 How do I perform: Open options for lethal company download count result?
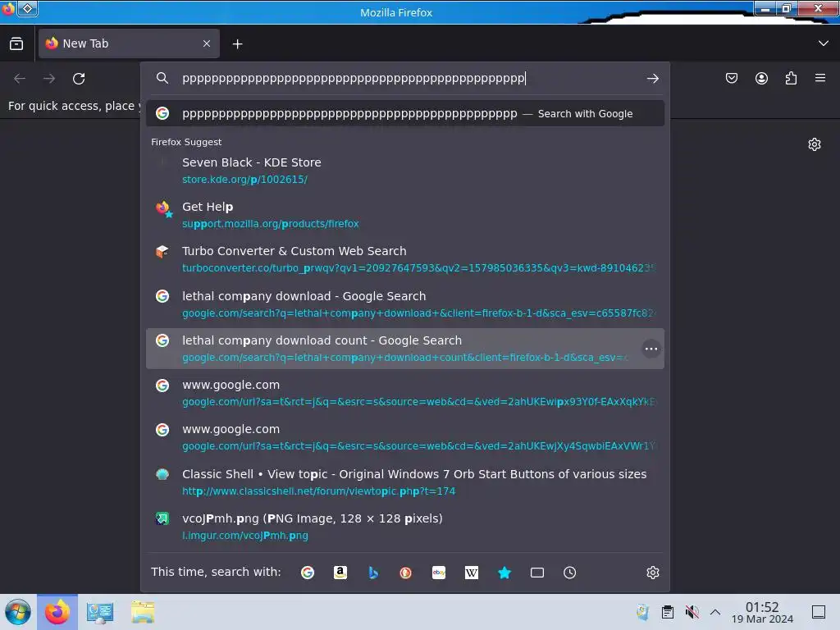pyautogui.click(x=651, y=349)
